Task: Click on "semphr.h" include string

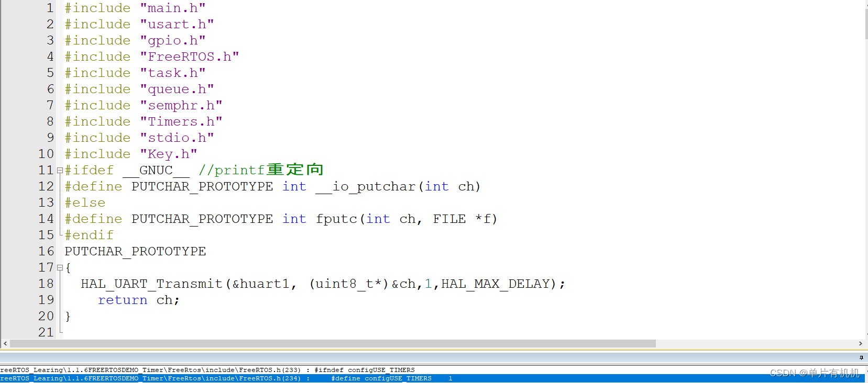Action: point(181,106)
